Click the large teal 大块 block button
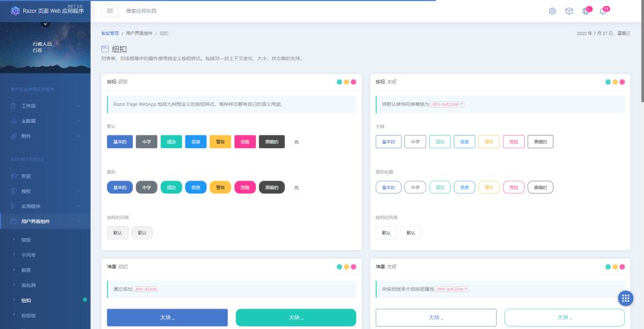 pos(296,318)
